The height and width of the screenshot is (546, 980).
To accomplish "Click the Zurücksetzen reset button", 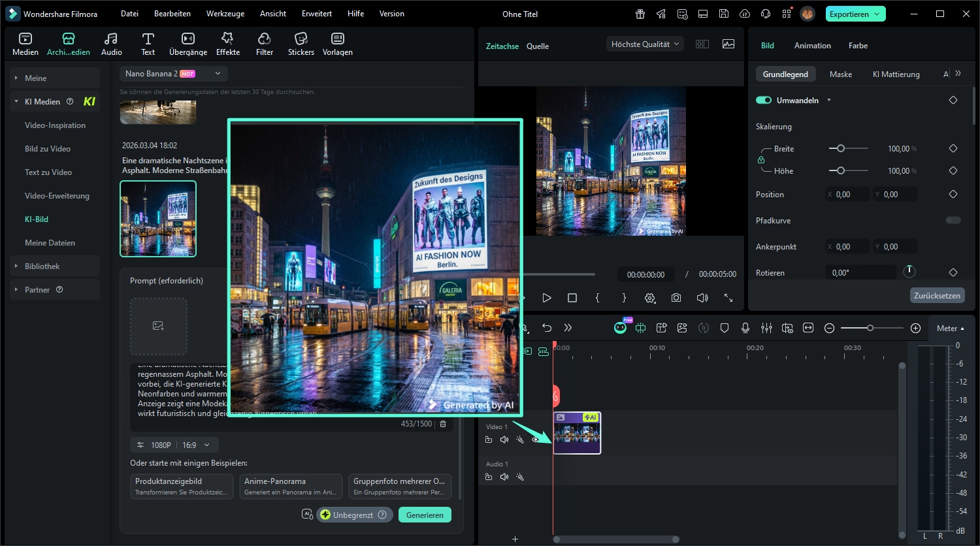I will (936, 295).
